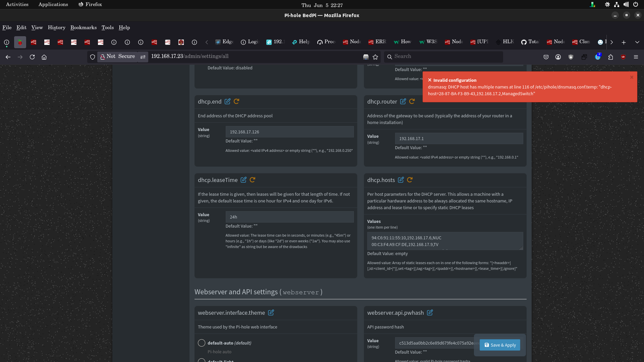Image resolution: width=644 pixels, height=362 pixels.
Task: Switch to the How tab
Action: pyautogui.click(x=403, y=42)
